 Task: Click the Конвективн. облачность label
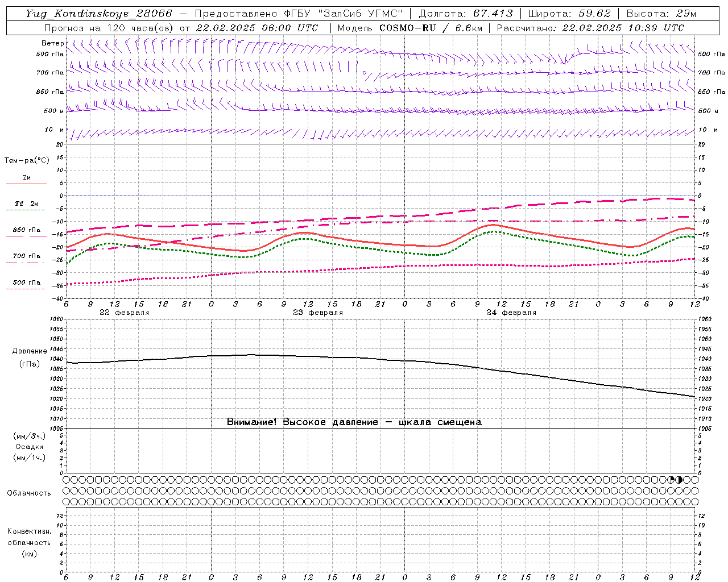pyautogui.click(x=29, y=537)
